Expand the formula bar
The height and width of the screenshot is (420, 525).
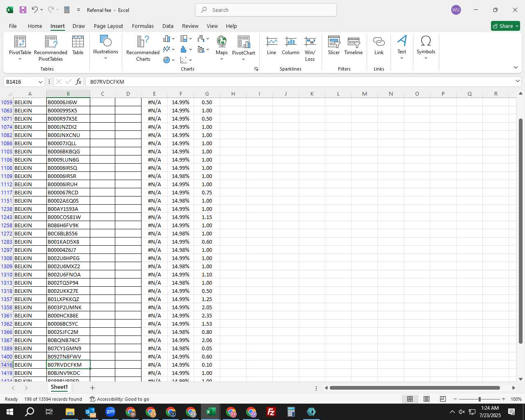(x=518, y=81)
